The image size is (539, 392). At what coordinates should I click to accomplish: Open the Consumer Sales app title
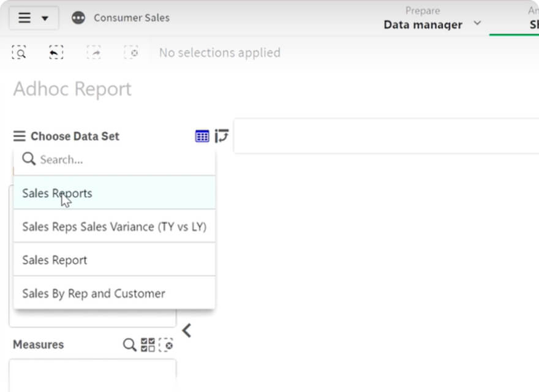point(132,18)
